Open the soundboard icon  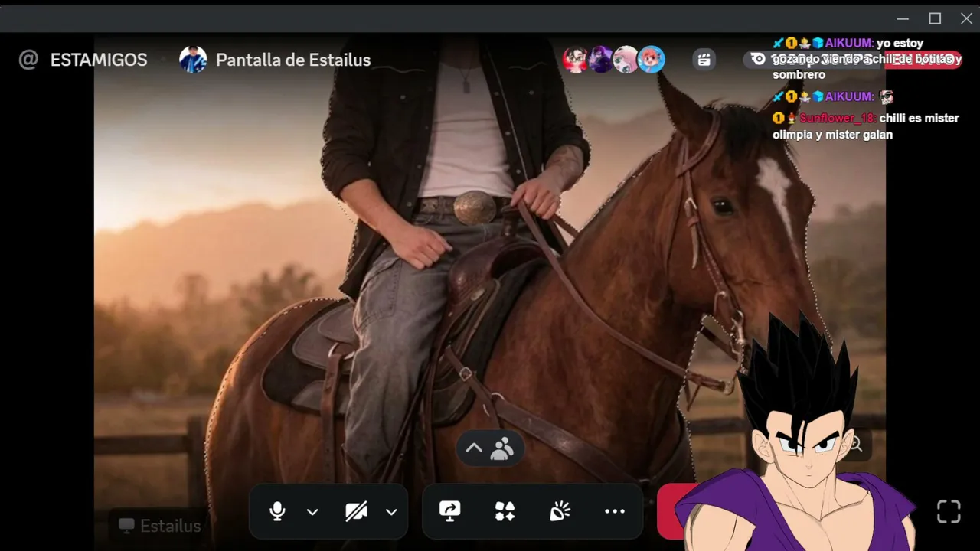tap(560, 511)
